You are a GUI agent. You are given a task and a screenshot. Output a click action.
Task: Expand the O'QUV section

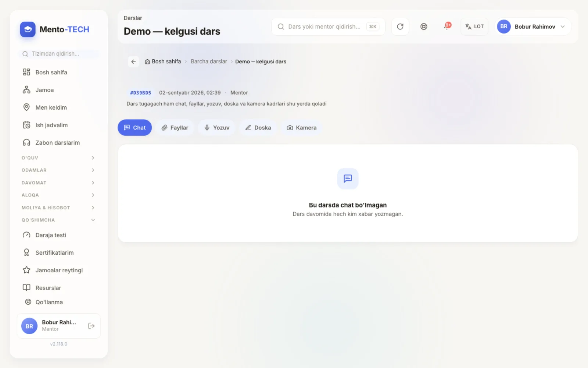coord(59,158)
